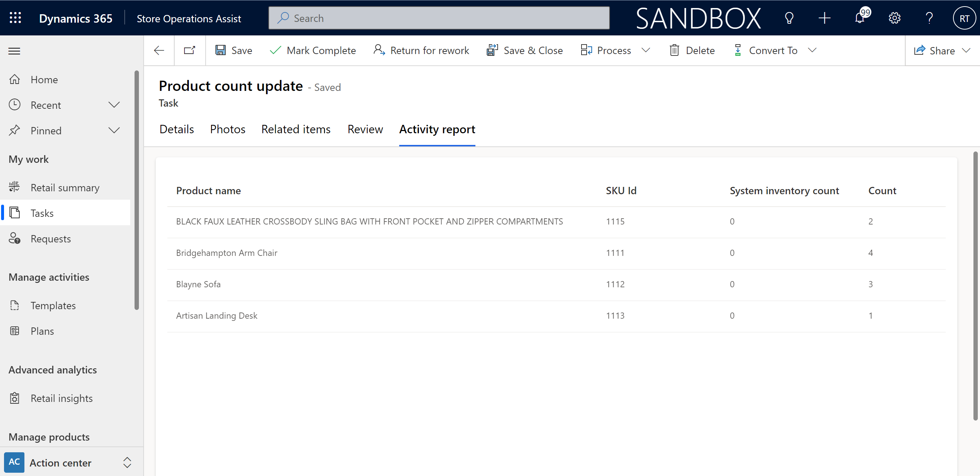This screenshot has width=980, height=476.
Task: Switch to the Photos tab
Action: (x=227, y=129)
